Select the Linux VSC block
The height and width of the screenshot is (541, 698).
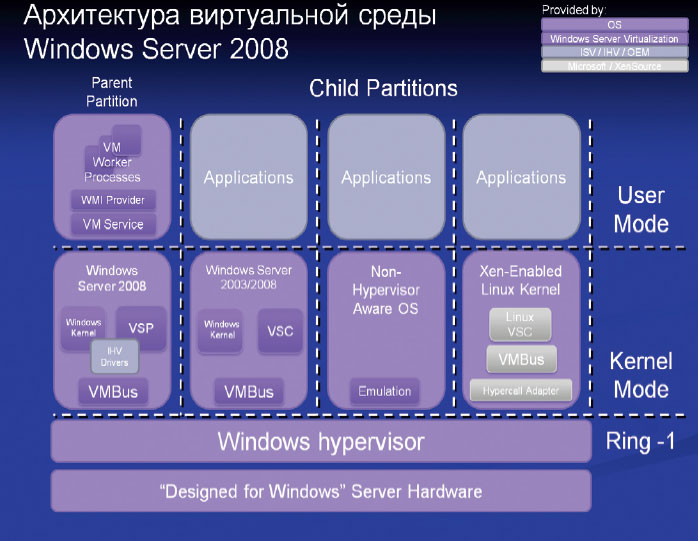coord(520,323)
